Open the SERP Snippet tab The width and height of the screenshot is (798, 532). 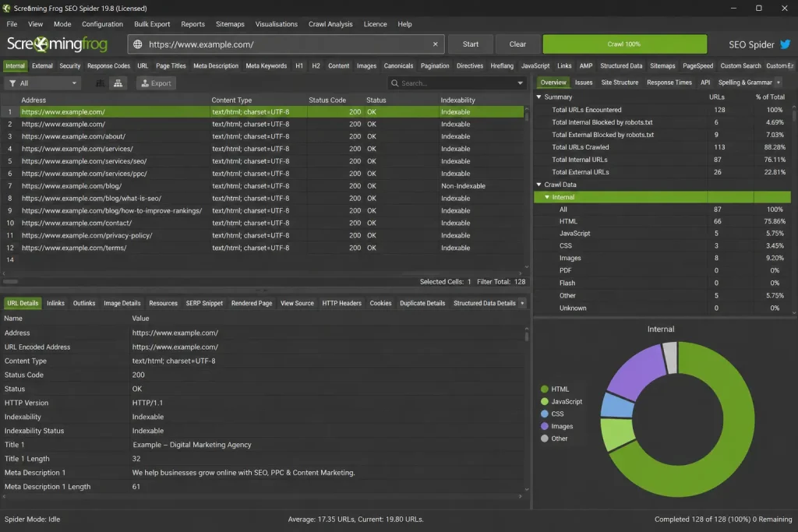click(204, 303)
